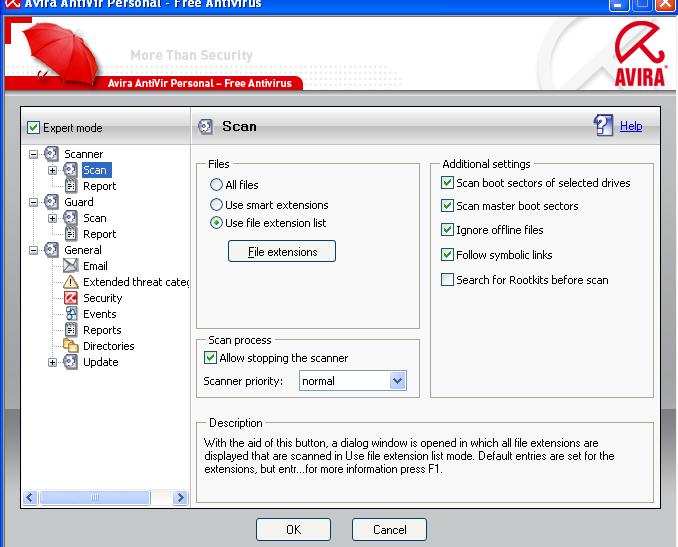This screenshot has height=547, width=678.
Task: Expand the Update tree node
Action: [x=52, y=362]
